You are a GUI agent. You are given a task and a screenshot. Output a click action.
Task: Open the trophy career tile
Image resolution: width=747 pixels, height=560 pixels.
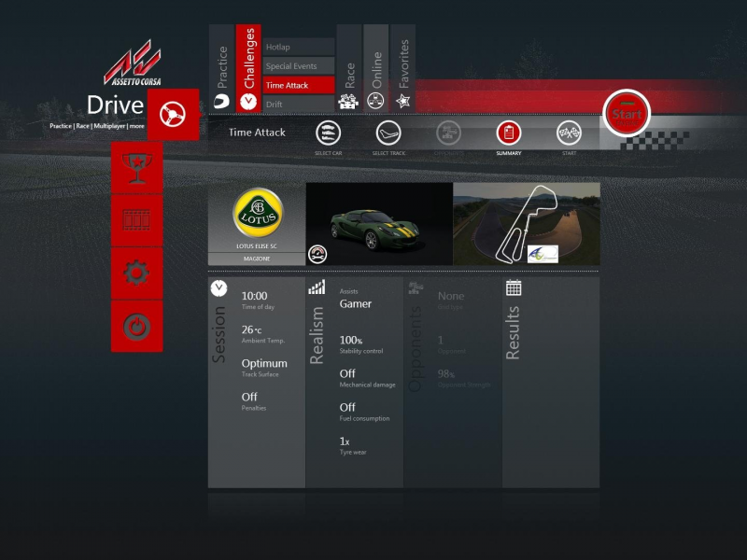tap(136, 168)
